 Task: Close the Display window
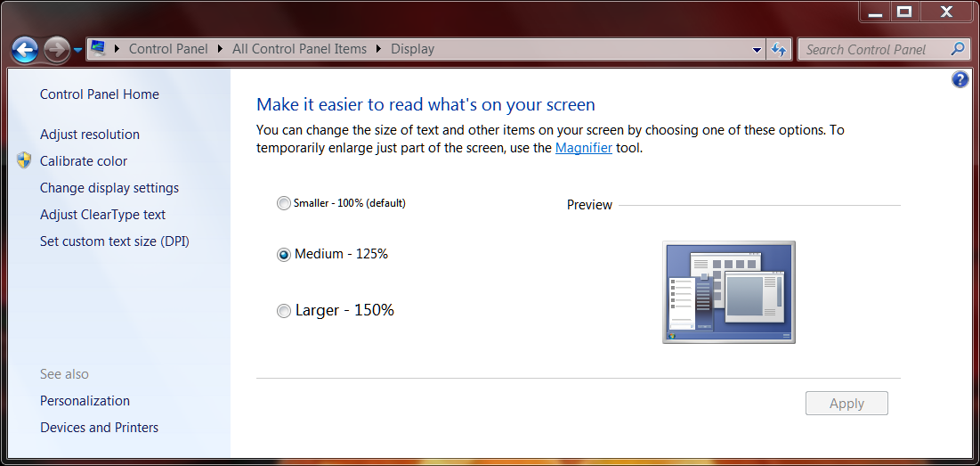coord(946,12)
